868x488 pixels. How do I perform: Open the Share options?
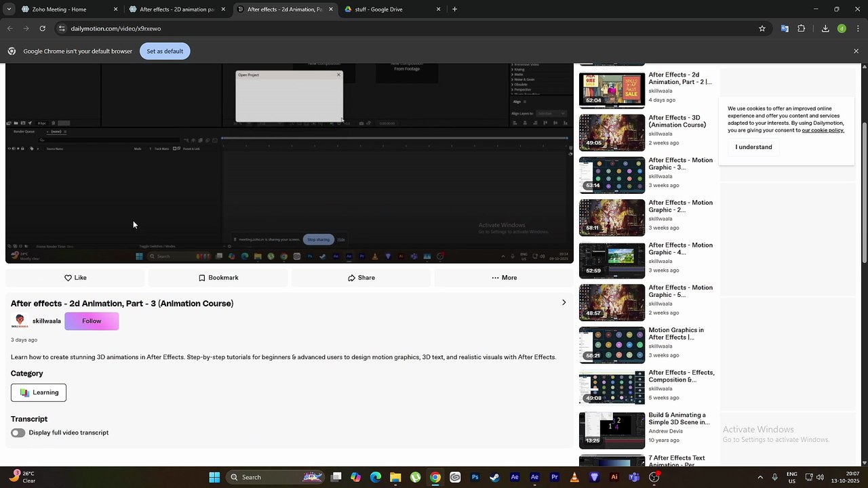coord(361,278)
